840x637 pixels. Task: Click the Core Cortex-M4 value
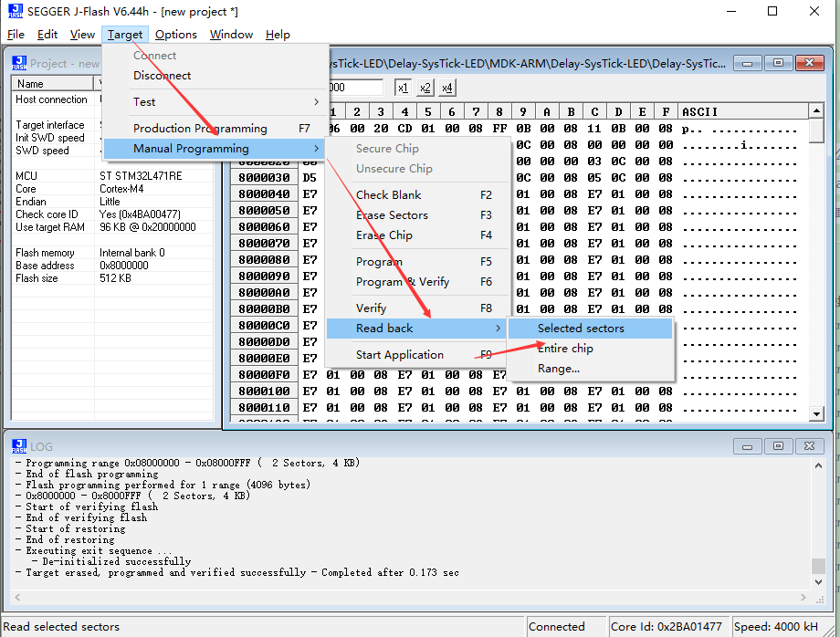click(x=121, y=188)
